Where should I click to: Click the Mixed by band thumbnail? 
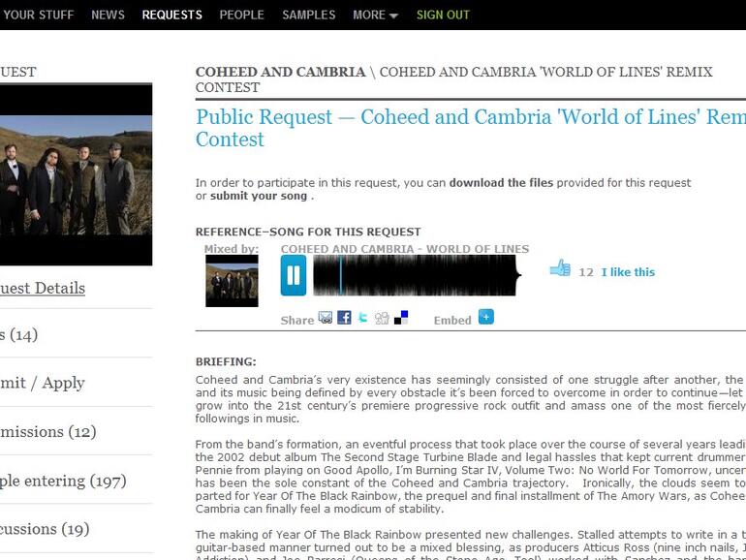point(232,281)
